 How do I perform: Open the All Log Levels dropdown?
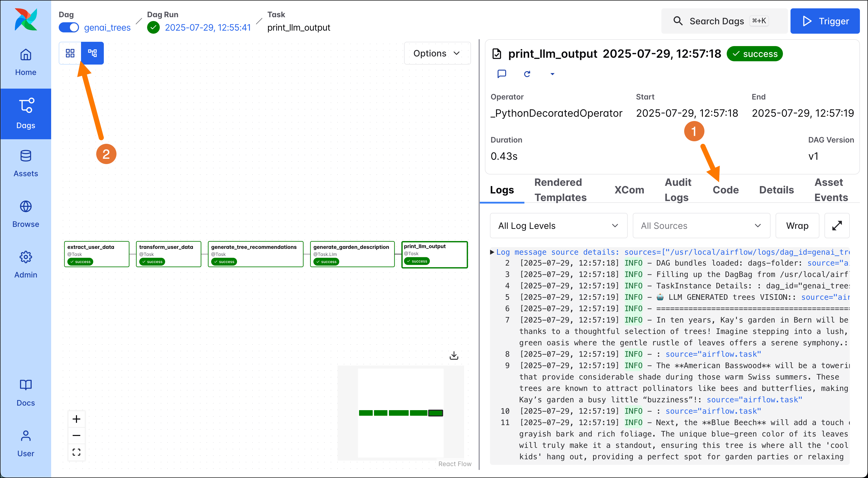558,225
